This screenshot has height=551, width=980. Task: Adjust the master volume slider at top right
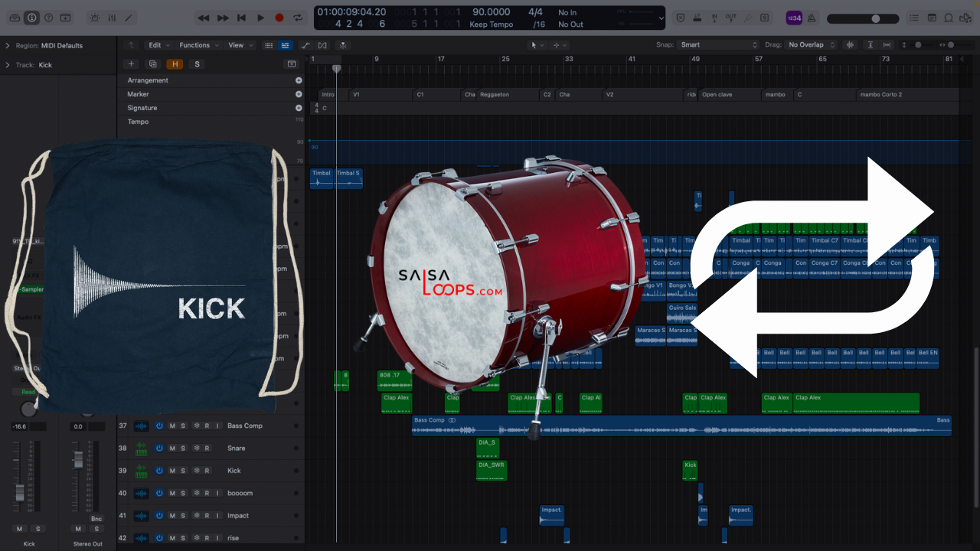(x=877, y=17)
